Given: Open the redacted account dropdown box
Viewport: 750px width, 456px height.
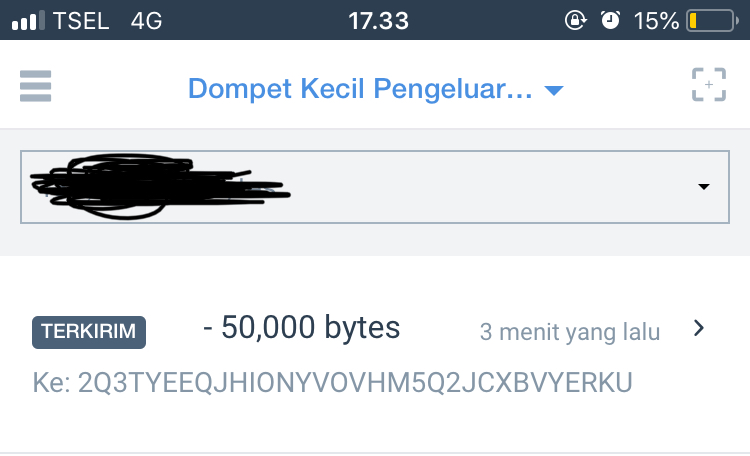Looking at the screenshot, I should 375,187.
